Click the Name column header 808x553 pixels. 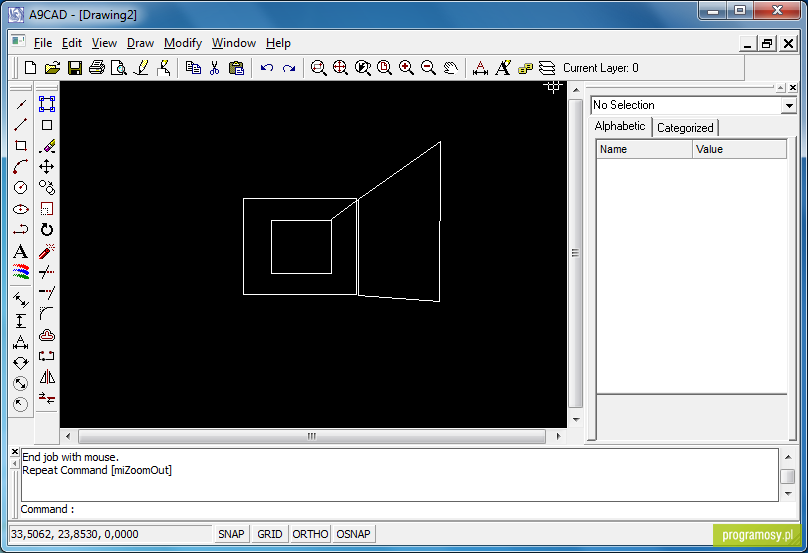pyautogui.click(x=644, y=149)
